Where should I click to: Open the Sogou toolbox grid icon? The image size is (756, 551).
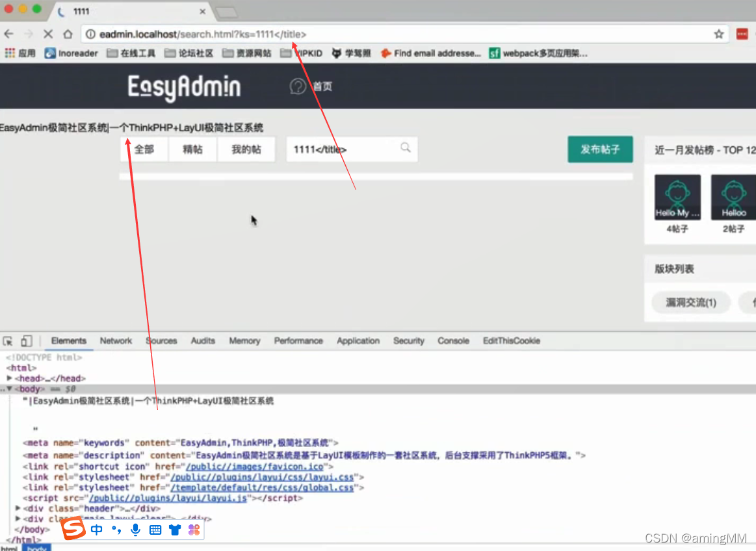194,530
